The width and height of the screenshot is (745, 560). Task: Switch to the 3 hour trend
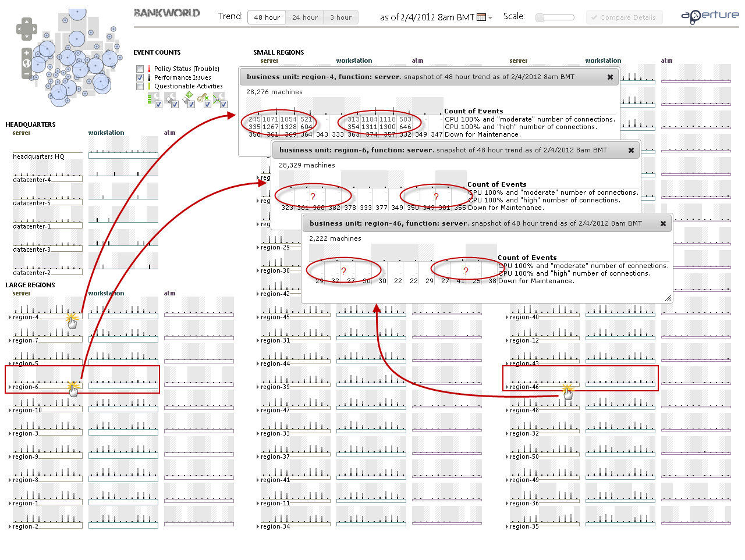[340, 17]
